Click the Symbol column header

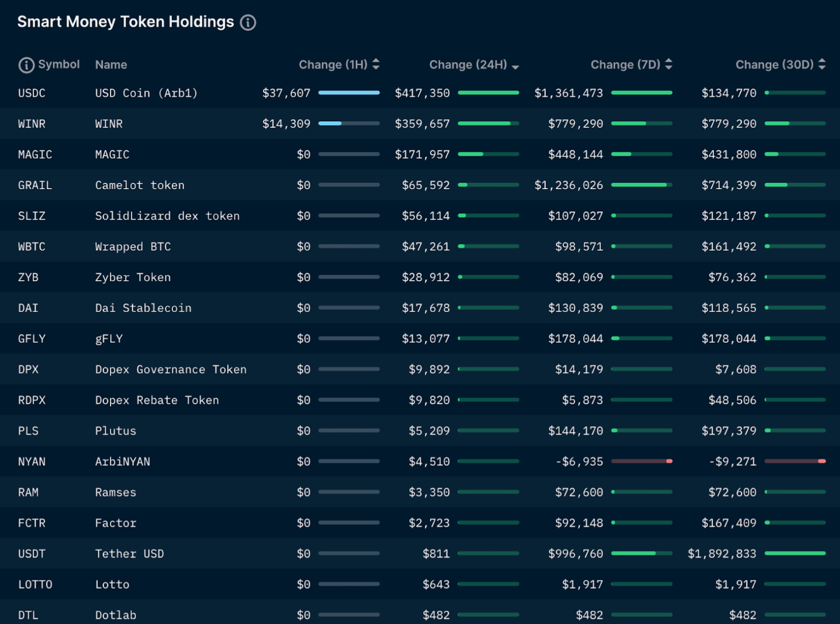point(58,64)
